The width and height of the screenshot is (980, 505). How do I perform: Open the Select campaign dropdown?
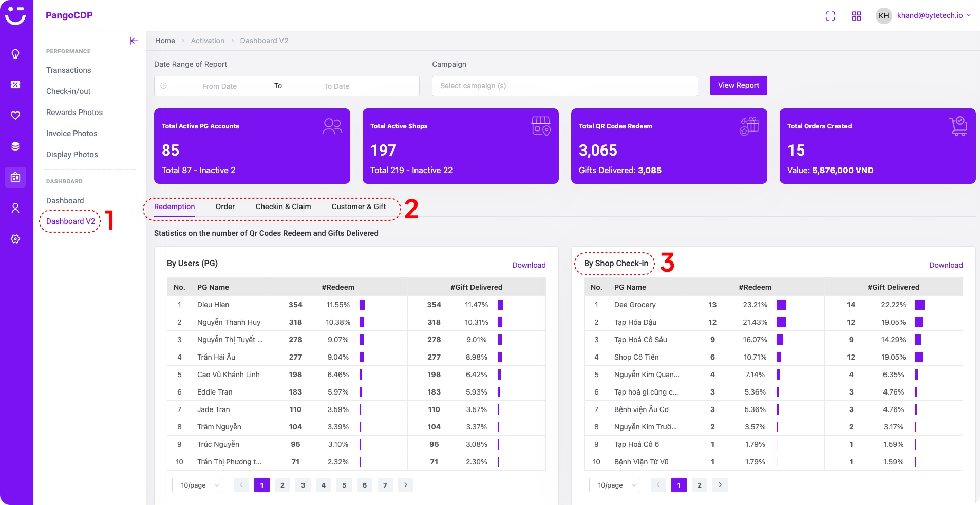tap(564, 86)
